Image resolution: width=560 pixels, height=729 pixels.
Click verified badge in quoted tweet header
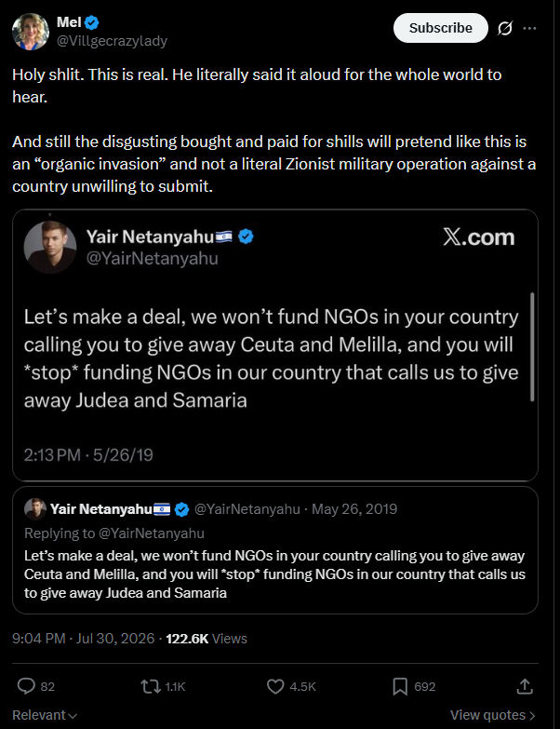click(x=181, y=509)
